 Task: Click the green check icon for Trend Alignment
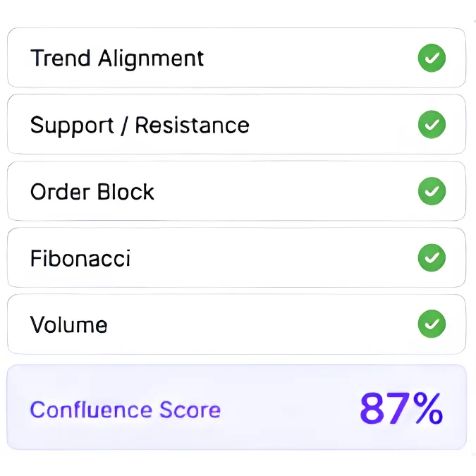click(432, 58)
